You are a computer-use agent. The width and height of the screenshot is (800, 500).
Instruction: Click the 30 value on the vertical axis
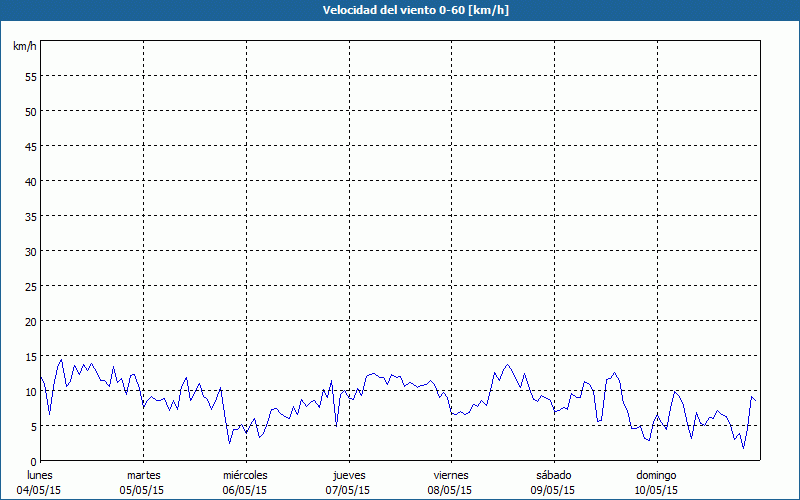[x=30, y=251]
